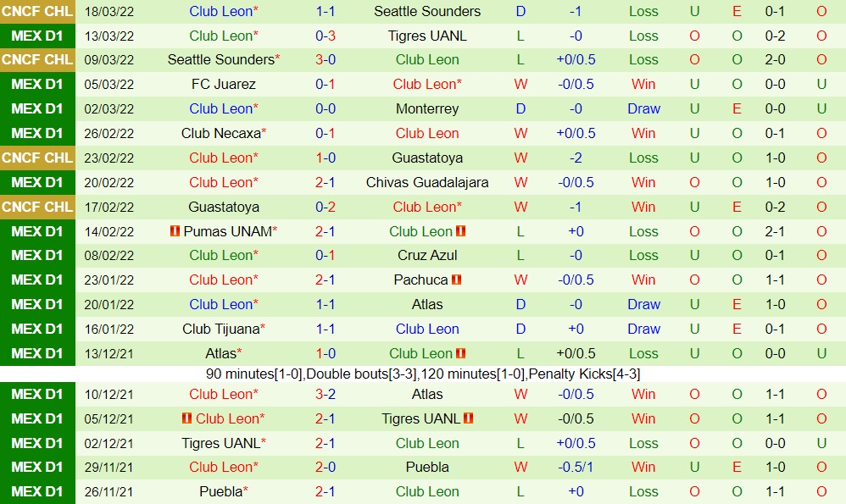This screenshot has width=846, height=504.
Task: Click the penalty kicks summary line under the 13/12/21 match
Action: (422, 374)
